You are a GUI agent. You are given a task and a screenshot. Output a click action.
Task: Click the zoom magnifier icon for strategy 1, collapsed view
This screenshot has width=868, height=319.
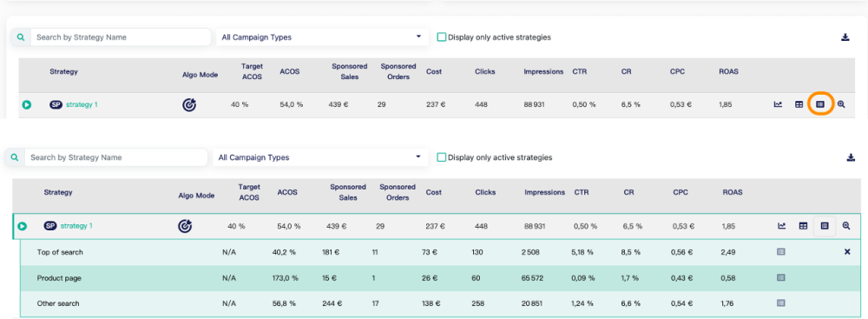pos(841,103)
